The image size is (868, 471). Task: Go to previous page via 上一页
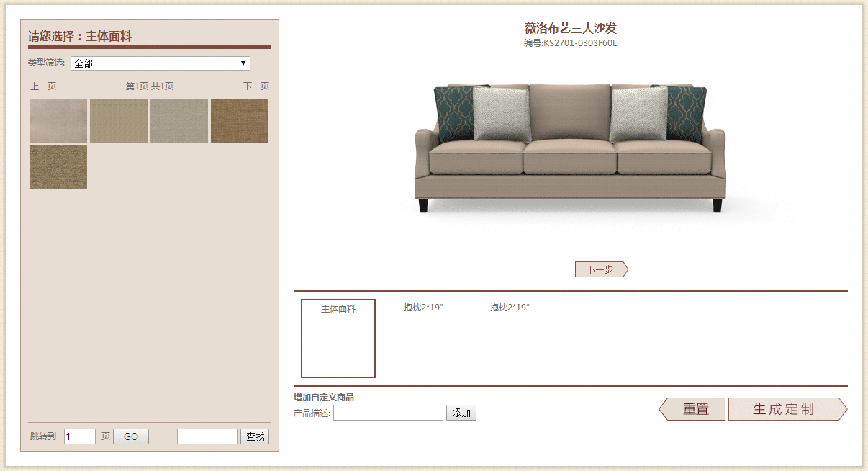(x=43, y=86)
